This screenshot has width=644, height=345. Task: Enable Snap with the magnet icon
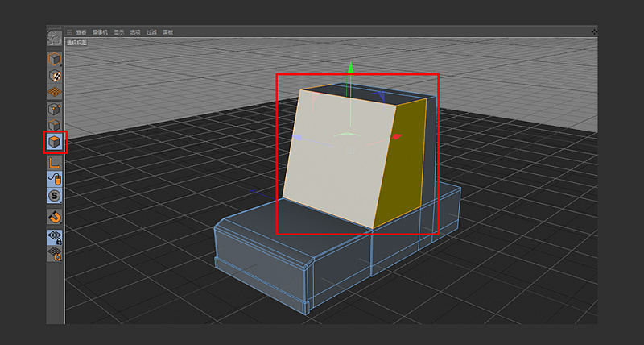click(x=55, y=216)
